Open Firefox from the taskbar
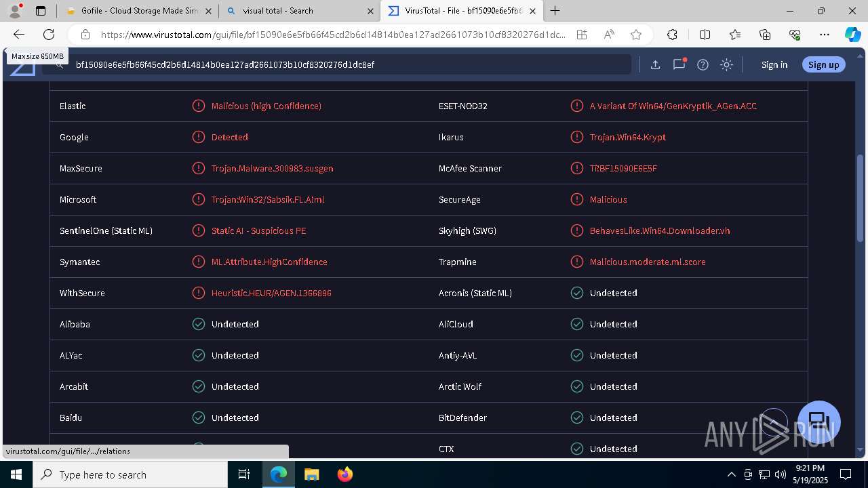 pos(344,474)
